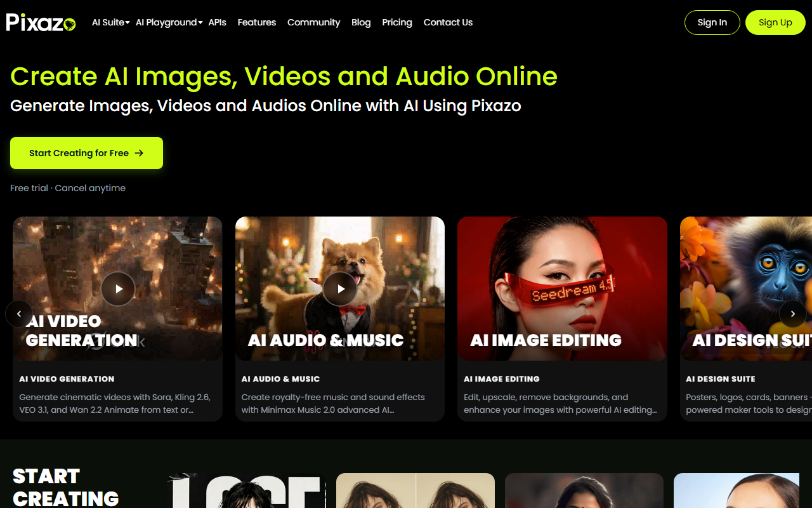Viewport: 812px width, 508px height.
Task: View the Pricing page
Action: pos(397,22)
